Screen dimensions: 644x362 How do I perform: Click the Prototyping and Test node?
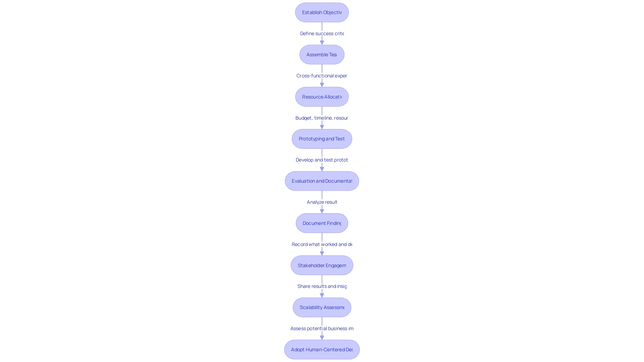[322, 139]
